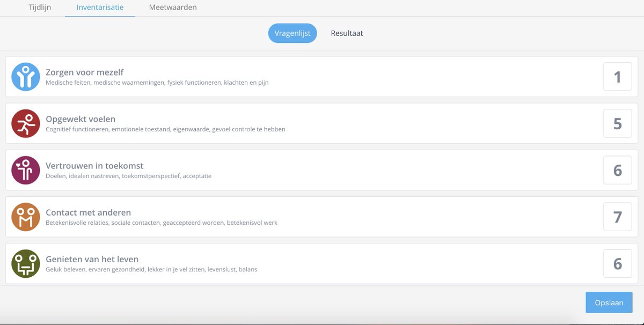Click description starting 'Betekenisvolle relaties'
Screen dimensions: 644x325
point(162,223)
